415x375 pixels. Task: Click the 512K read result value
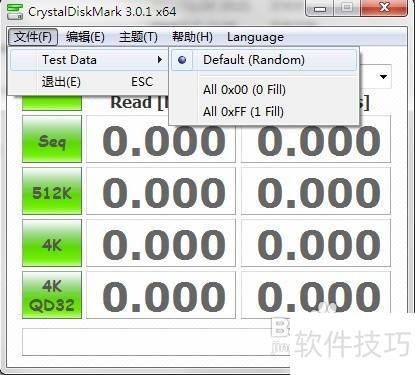(x=161, y=191)
